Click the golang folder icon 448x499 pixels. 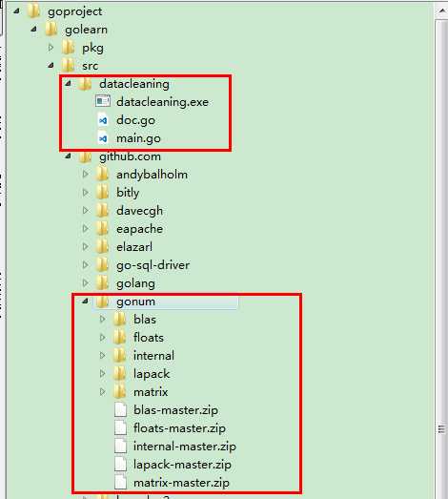pyautogui.click(x=102, y=283)
